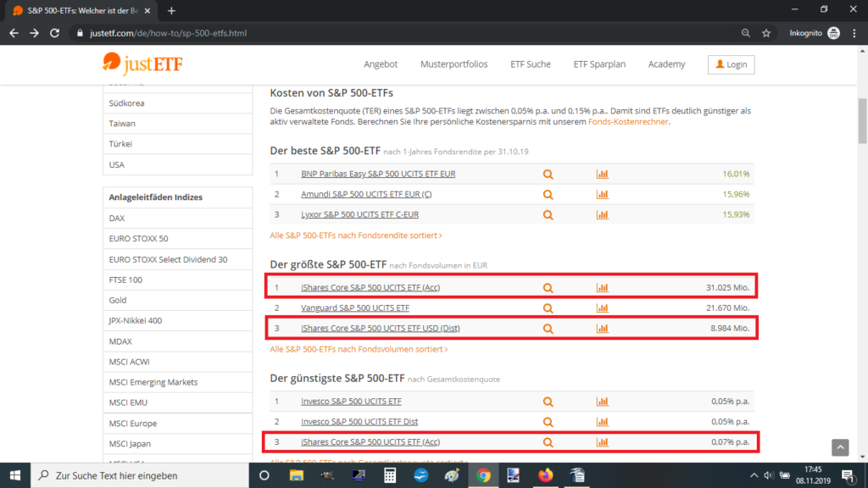Image resolution: width=868 pixels, height=488 pixels.
Task: Reload the page in Chrome
Action: coord(54,33)
